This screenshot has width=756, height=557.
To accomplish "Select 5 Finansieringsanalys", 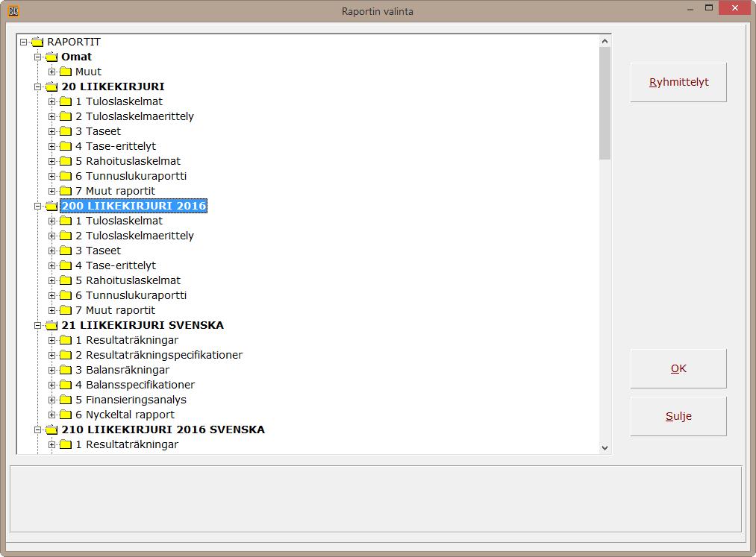I will pyautogui.click(x=131, y=400).
